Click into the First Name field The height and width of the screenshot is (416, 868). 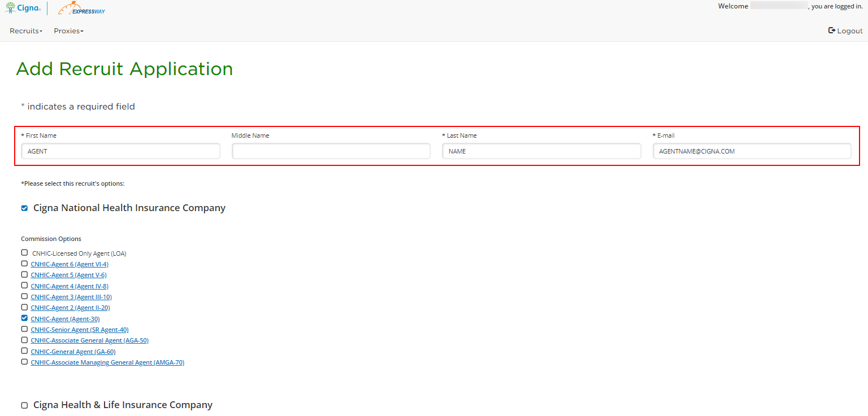(120, 151)
